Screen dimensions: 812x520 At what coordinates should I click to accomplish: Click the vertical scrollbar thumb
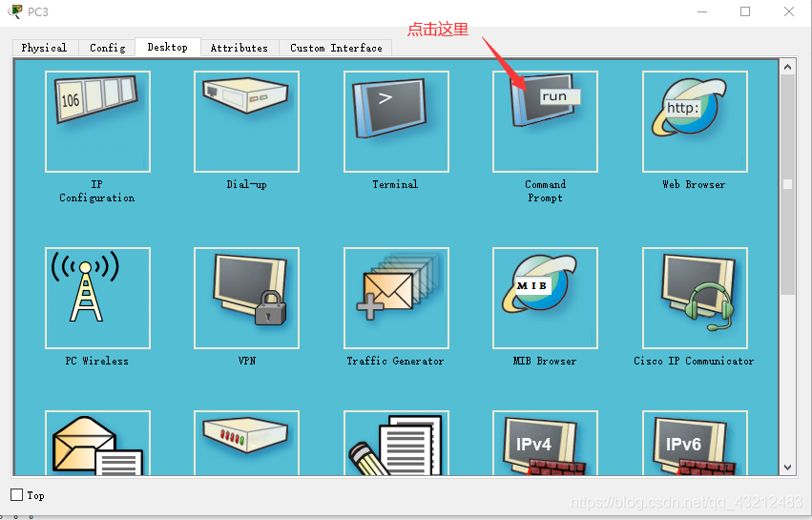click(x=787, y=184)
